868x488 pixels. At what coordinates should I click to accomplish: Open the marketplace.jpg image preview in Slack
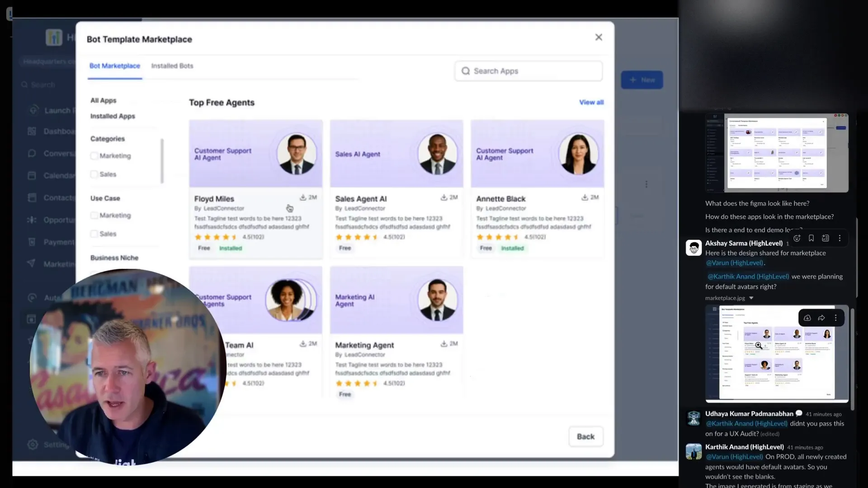click(x=777, y=354)
